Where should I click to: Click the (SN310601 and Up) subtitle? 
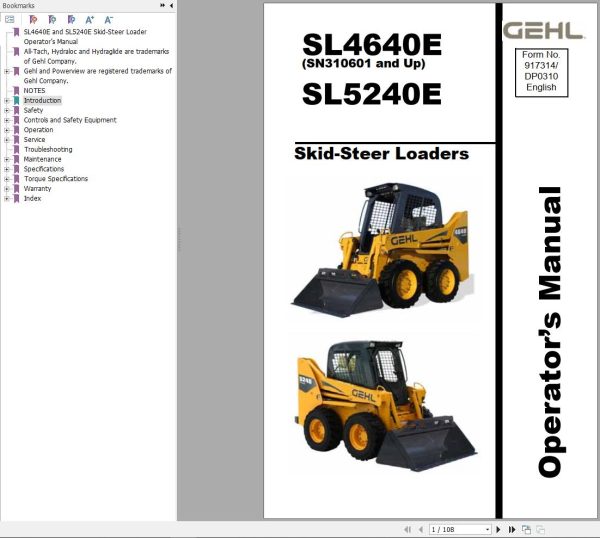coord(364,64)
